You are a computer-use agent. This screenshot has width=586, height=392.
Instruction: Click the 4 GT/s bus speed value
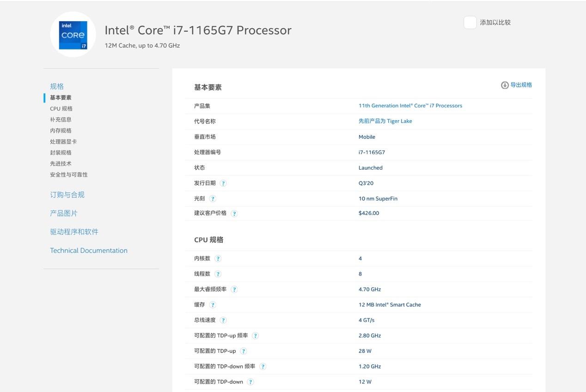[366, 320]
